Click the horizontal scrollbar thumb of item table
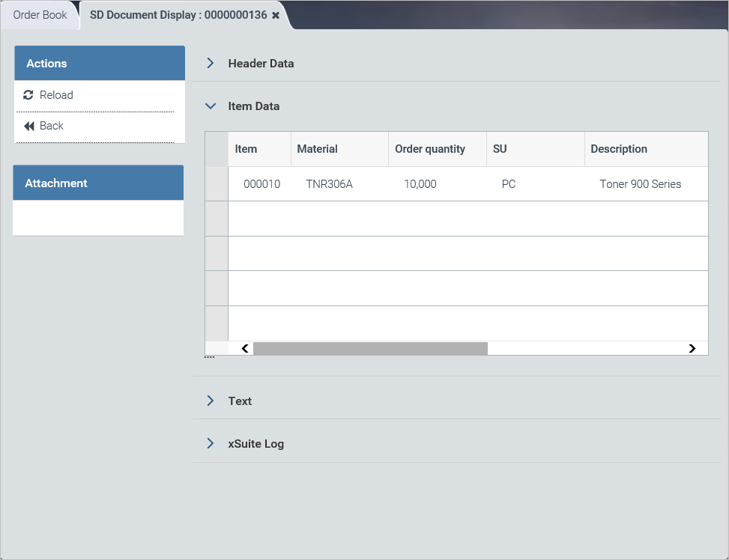 click(370, 348)
